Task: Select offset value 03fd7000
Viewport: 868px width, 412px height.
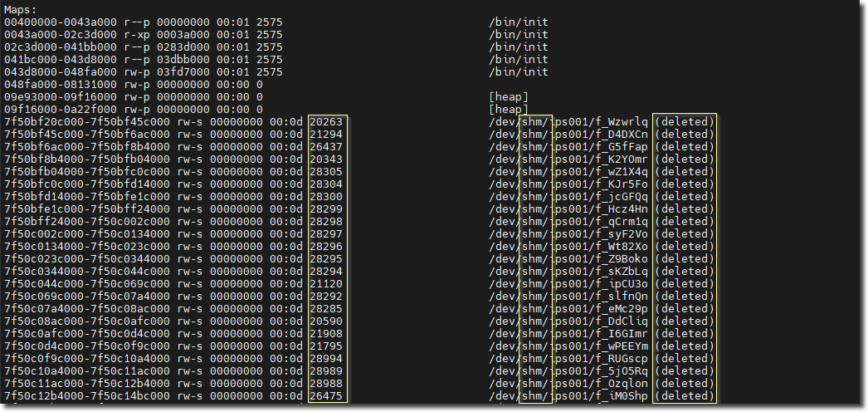Action: 183,72
